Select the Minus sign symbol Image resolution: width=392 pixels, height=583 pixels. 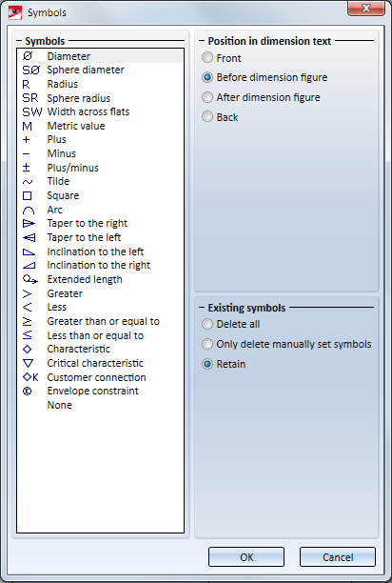(x=26, y=153)
